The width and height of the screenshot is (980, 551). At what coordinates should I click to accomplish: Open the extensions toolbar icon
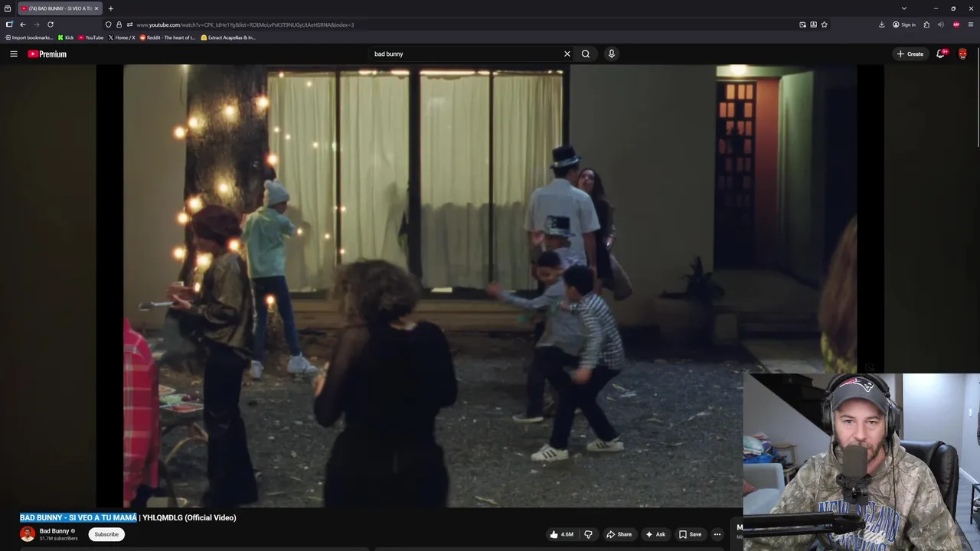pyautogui.click(x=926, y=24)
